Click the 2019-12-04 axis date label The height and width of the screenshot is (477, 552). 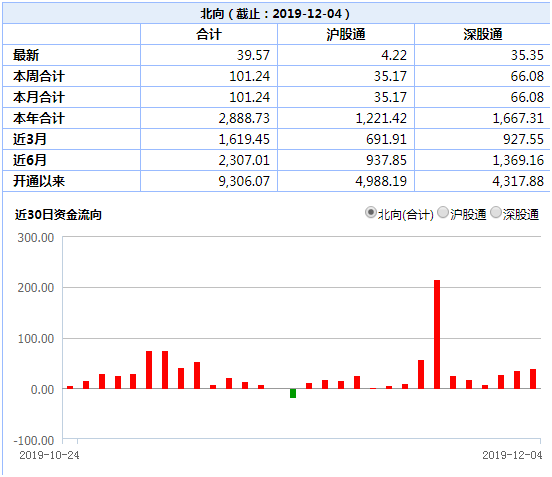point(512,455)
